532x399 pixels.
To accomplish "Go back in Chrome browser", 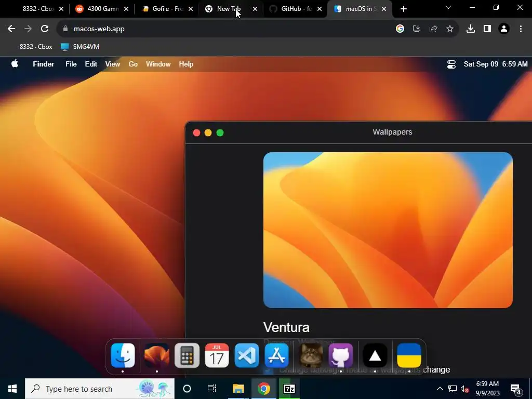I will pos(11,29).
